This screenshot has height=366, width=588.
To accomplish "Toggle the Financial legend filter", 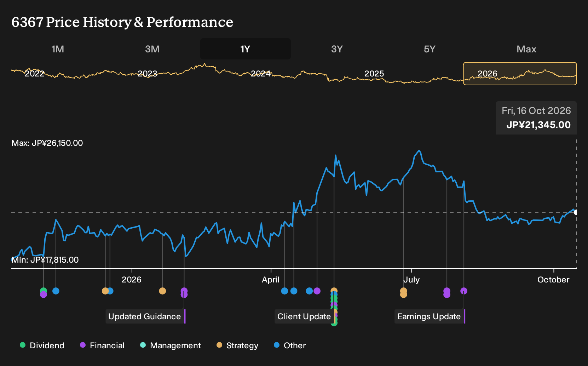I will 102,345.
